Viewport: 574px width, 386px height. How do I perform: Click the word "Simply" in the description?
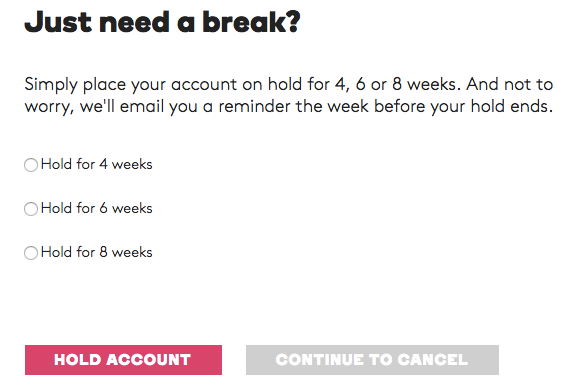click(51, 85)
